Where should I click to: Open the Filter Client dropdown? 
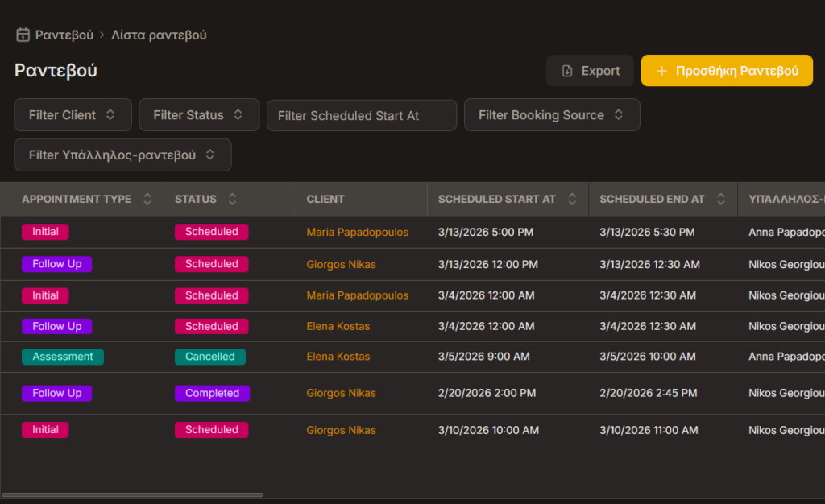click(73, 115)
